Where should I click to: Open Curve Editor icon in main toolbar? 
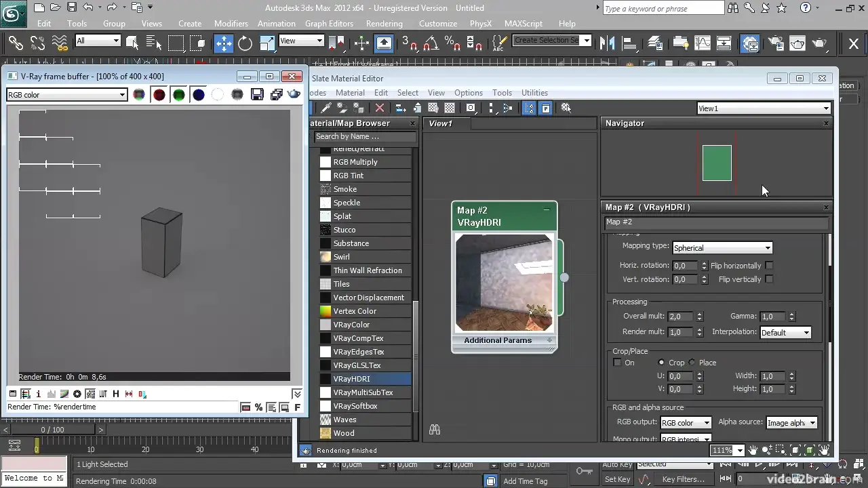coord(703,43)
